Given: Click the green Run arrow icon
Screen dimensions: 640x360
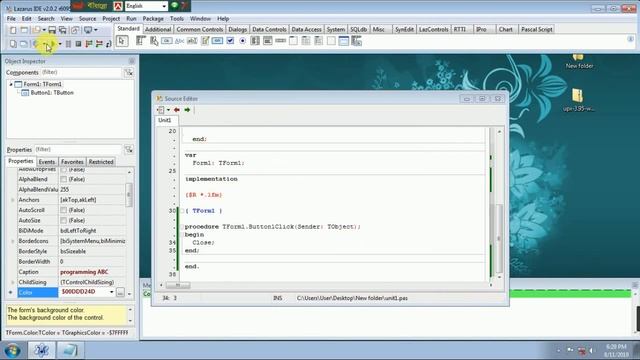Looking at the screenshot, I should 52,44.
